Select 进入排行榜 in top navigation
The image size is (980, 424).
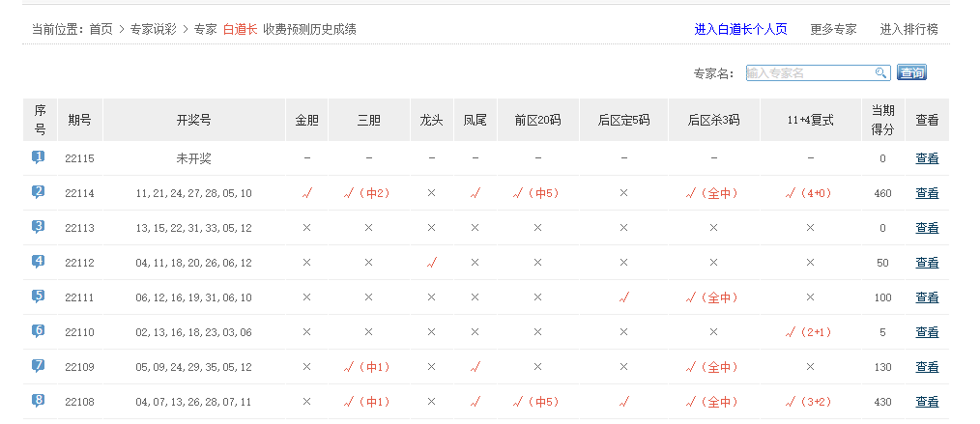[x=908, y=29]
